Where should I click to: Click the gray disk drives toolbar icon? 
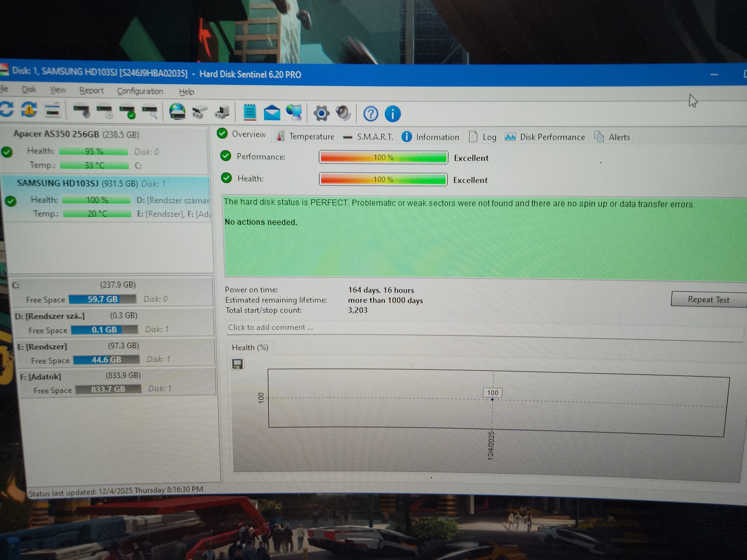click(200, 112)
